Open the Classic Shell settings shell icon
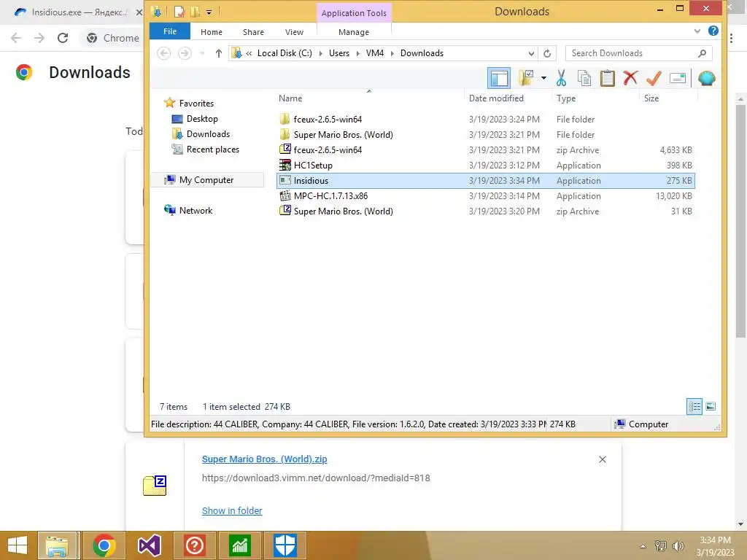The height and width of the screenshot is (560, 747). (x=706, y=78)
